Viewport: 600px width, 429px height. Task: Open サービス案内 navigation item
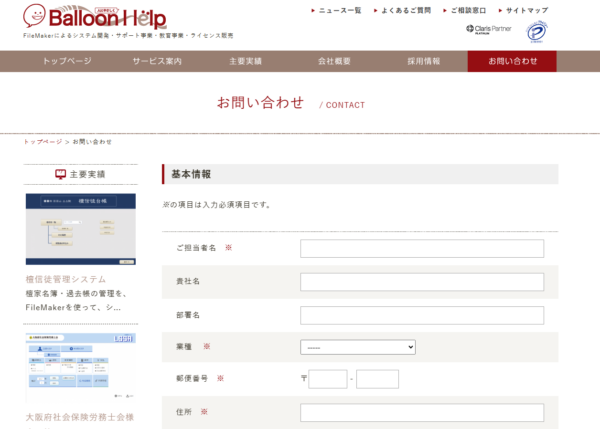[157, 61]
